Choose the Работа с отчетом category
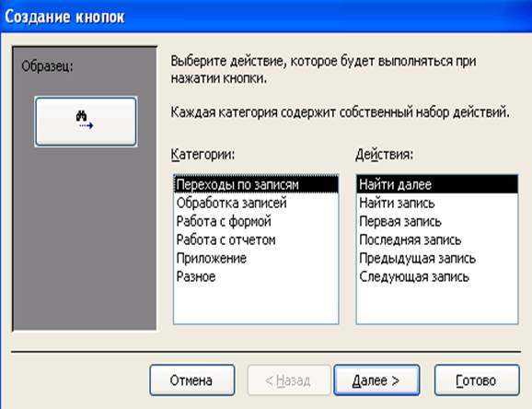This screenshot has width=532, height=409. pos(256,240)
